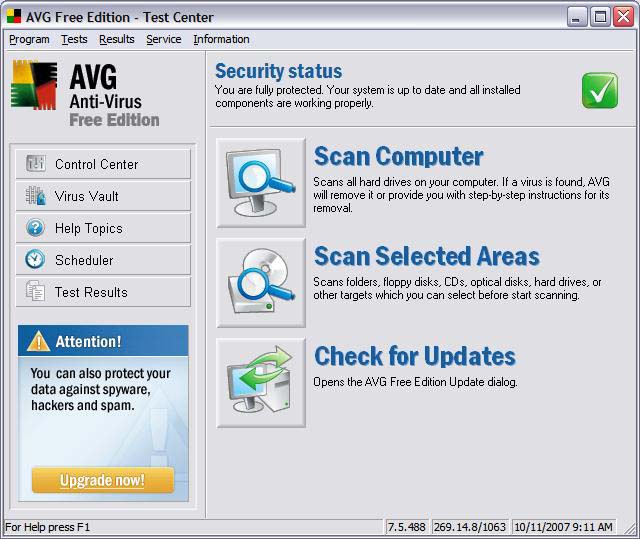This screenshot has width=641, height=539.
Task: Minimize the AVG Test Center window
Action: [x=577, y=17]
